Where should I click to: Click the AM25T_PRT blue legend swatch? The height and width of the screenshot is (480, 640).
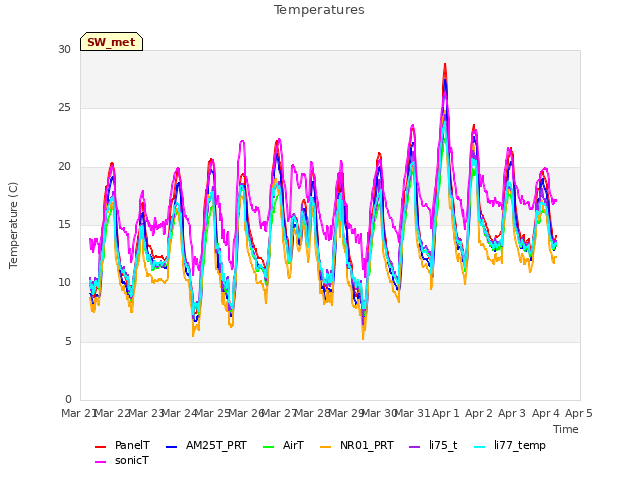click(x=171, y=447)
